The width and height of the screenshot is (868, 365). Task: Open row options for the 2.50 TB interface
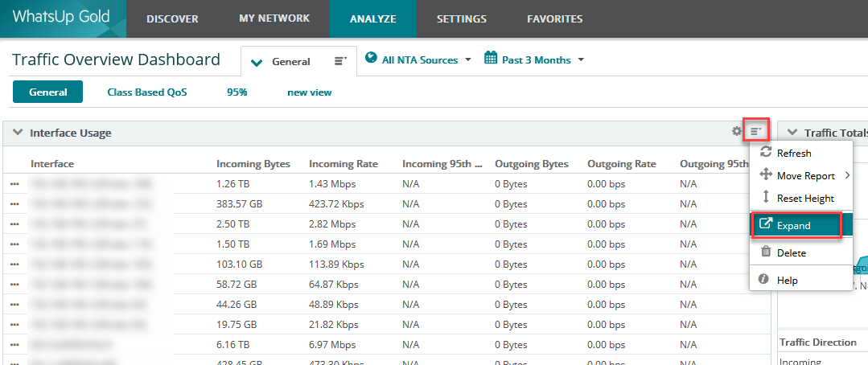15,224
